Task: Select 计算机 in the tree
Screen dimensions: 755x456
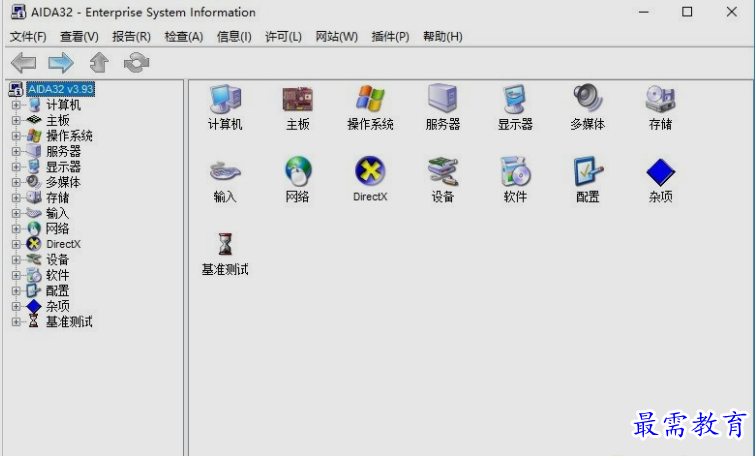Action: pyautogui.click(x=63, y=105)
